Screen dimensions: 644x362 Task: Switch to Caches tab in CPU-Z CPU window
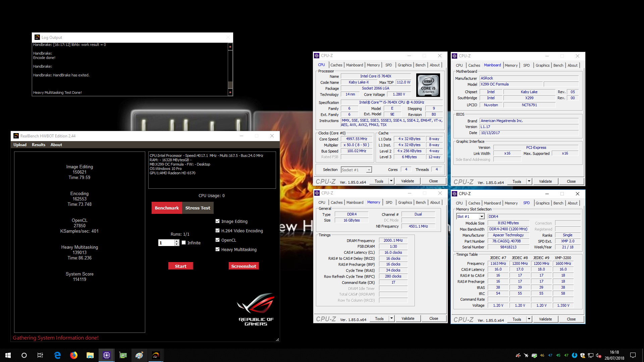(336, 65)
